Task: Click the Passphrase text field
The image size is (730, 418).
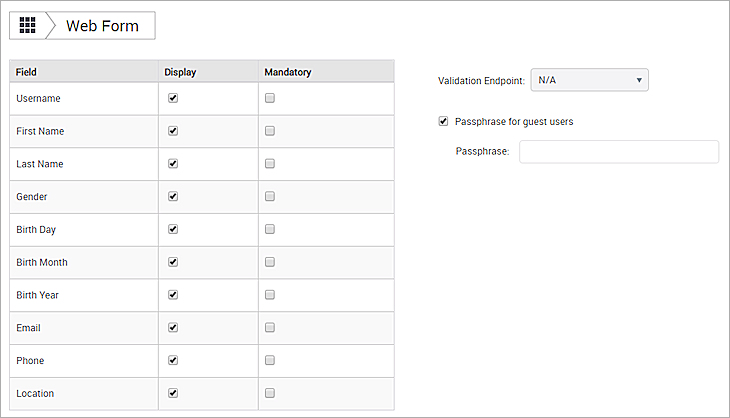Action: coord(619,152)
